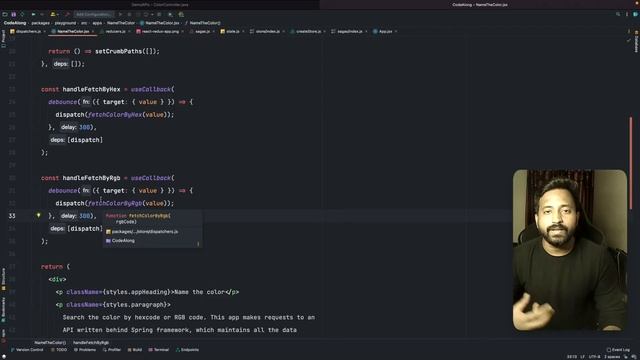Click handleFetchByHex constant name
640x360 pixels.
pos(91,89)
